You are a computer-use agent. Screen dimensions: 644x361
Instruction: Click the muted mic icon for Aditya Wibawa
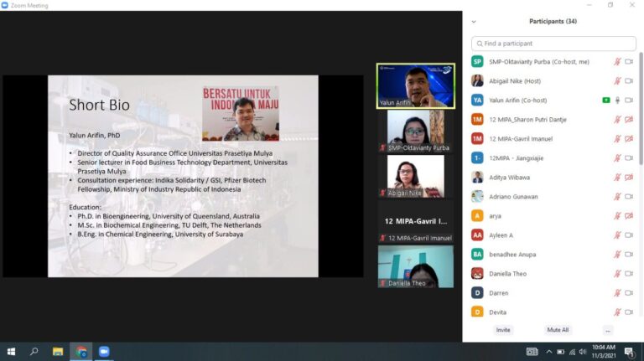(618, 178)
